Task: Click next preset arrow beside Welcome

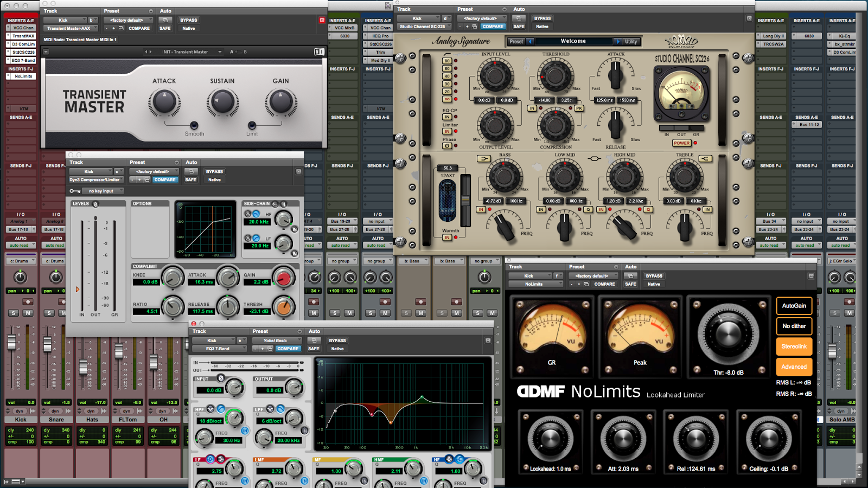Action: click(617, 41)
